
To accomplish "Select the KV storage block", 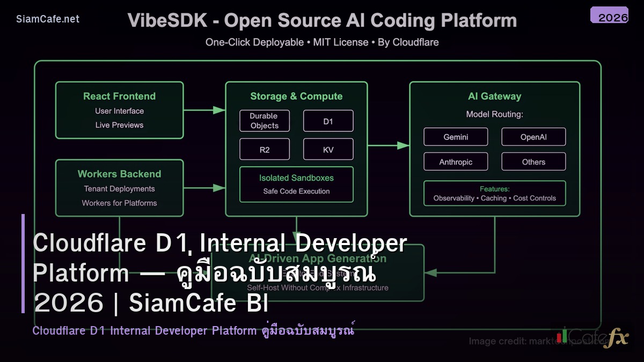I will [x=328, y=149].
